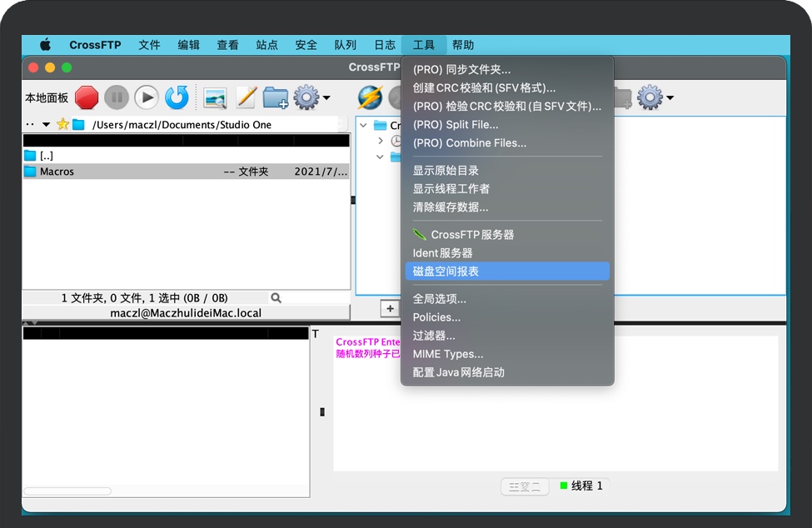Click the horizontal scrollbar at the bottom left

point(67,491)
